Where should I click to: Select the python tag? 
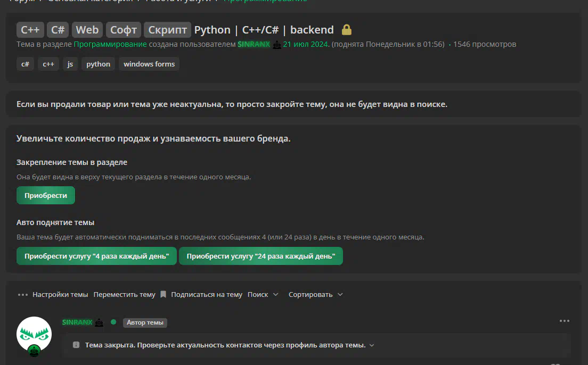pos(98,64)
